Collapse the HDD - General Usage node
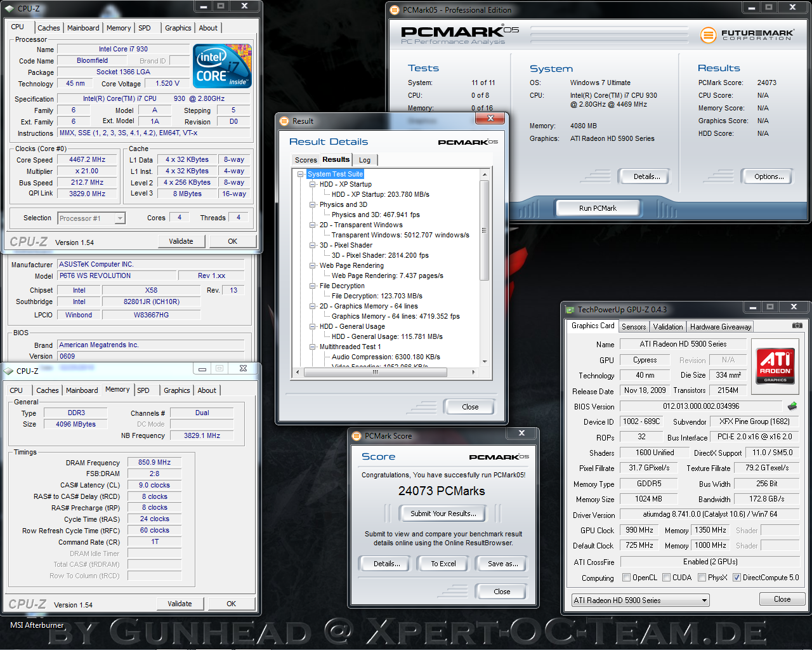 pyautogui.click(x=313, y=326)
